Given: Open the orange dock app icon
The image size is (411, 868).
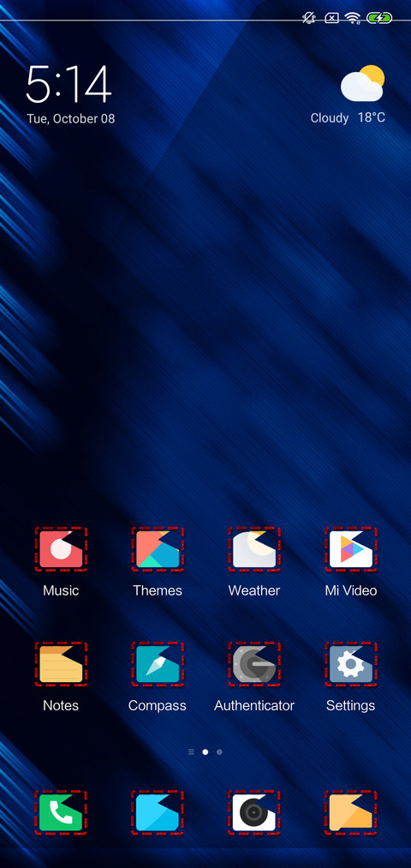Looking at the screenshot, I should [351, 812].
